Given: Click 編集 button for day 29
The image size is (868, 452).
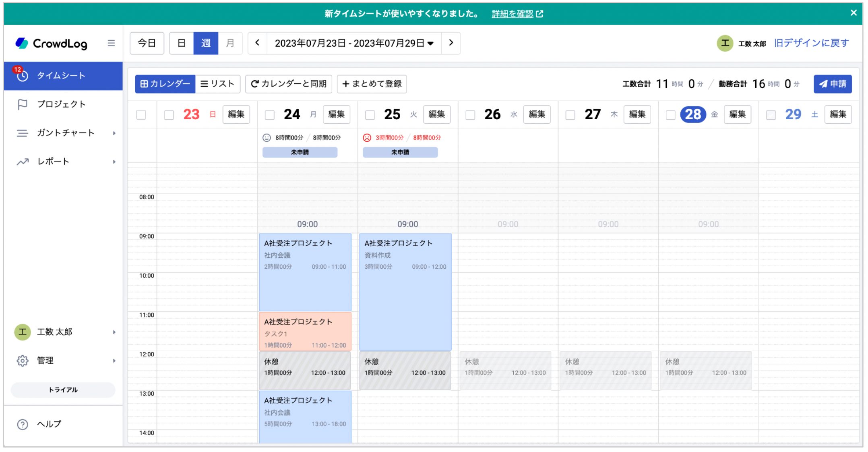Looking at the screenshot, I should (838, 114).
